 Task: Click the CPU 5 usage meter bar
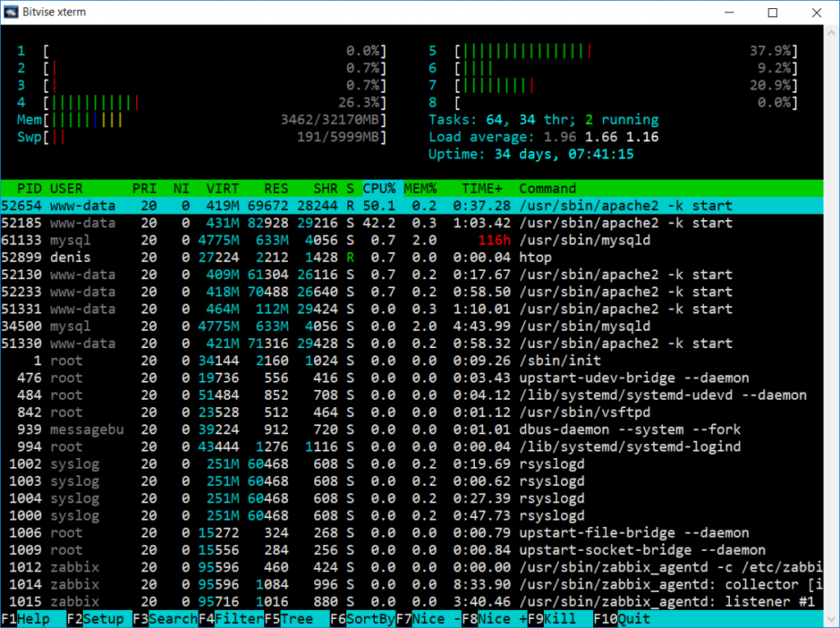pyautogui.click(x=626, y=51)
